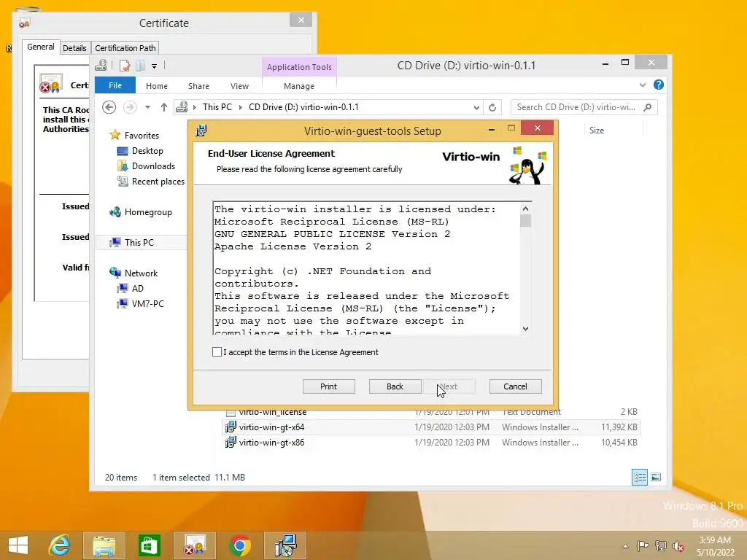Select the Application Tools contextual tab
747x560 pixels.
299,67
